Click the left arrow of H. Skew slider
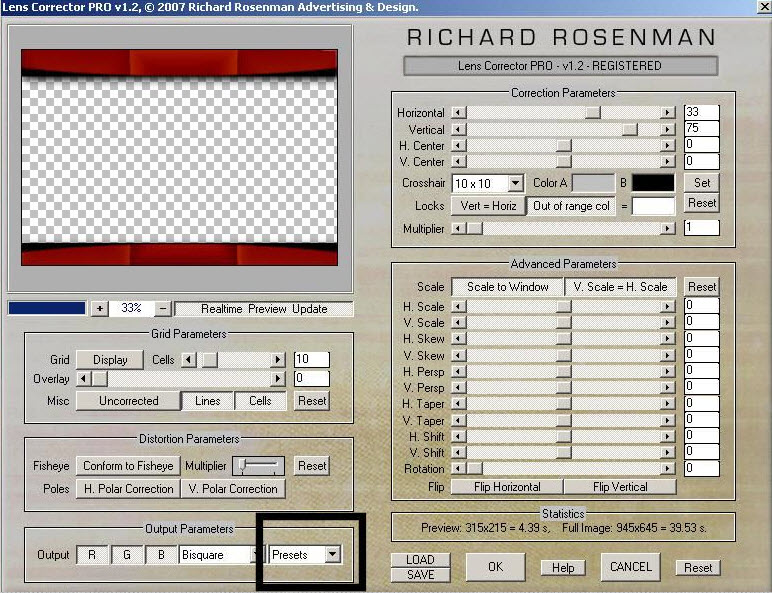This screenshot has height=593, width=772. tap(458, 339)
